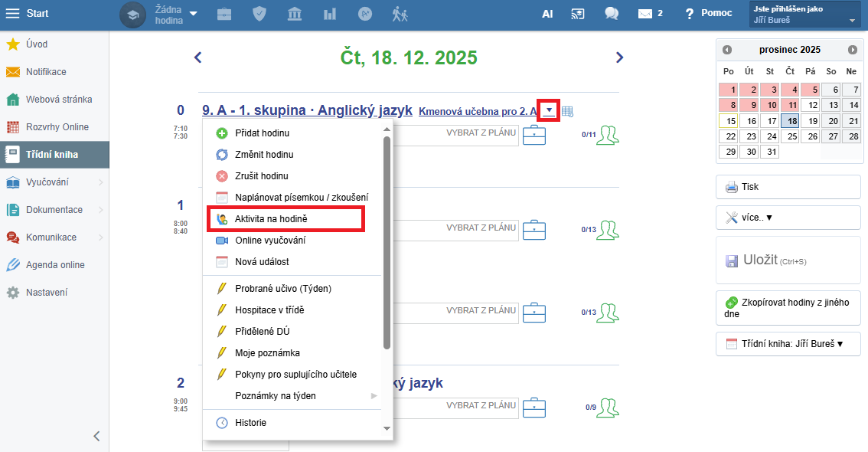Open the Třídní kniha: Jiří Bureš dropdown
This screenshot has height=452, width=868.
click(788, 344)
